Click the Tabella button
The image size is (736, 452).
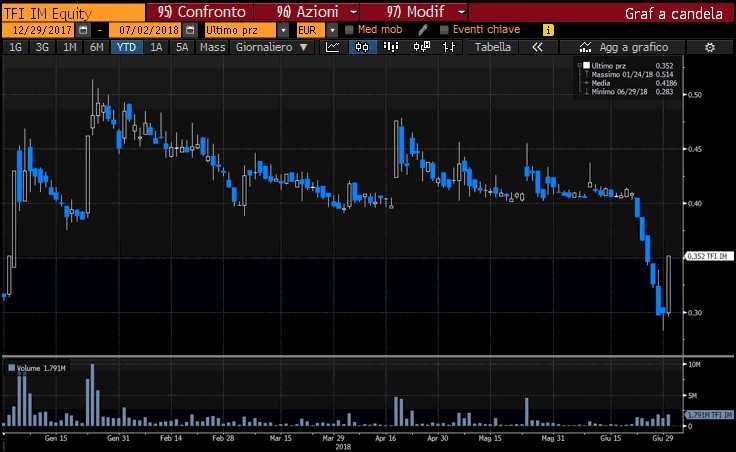pos(492,47)
